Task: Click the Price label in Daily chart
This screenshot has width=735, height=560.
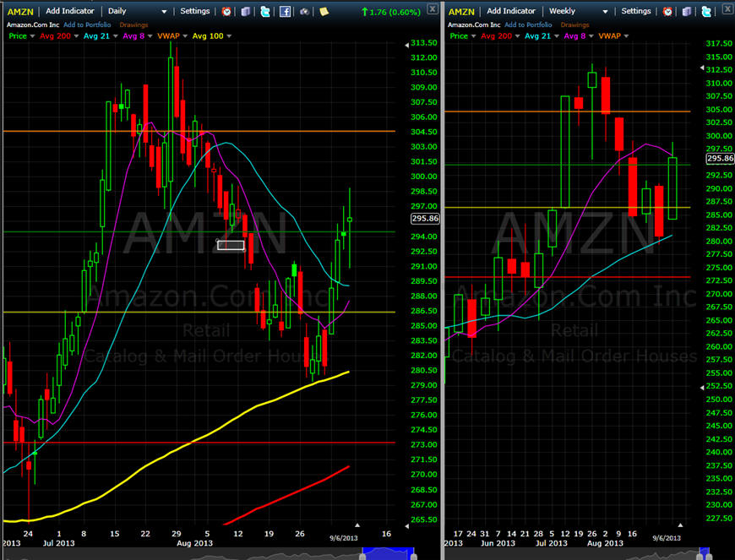Action: pyautogui.click(x=18, y=36)
